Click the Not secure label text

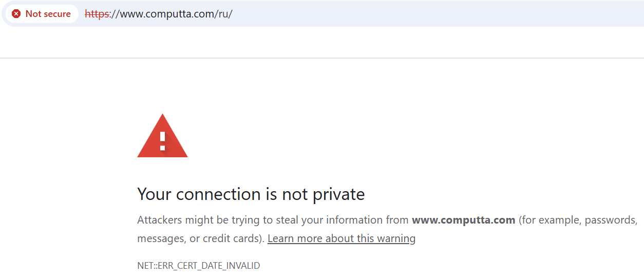click(48, 14)
